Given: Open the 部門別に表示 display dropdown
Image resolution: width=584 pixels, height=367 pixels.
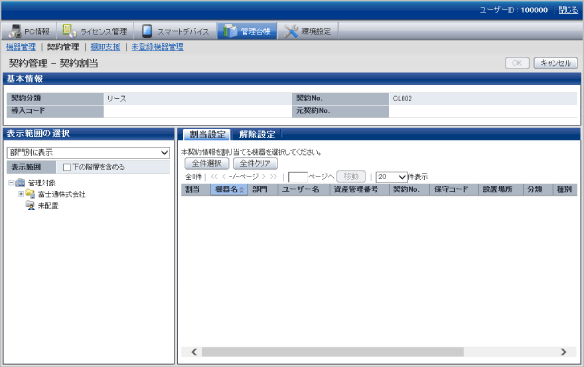Looking at the screenshot, I should 88,152.
